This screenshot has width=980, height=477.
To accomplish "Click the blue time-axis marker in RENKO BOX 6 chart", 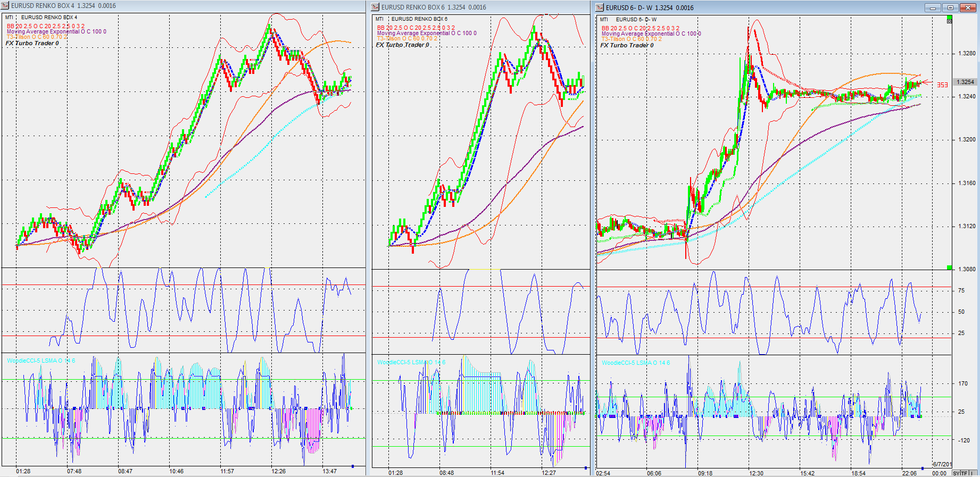I will tap(586, 468).
